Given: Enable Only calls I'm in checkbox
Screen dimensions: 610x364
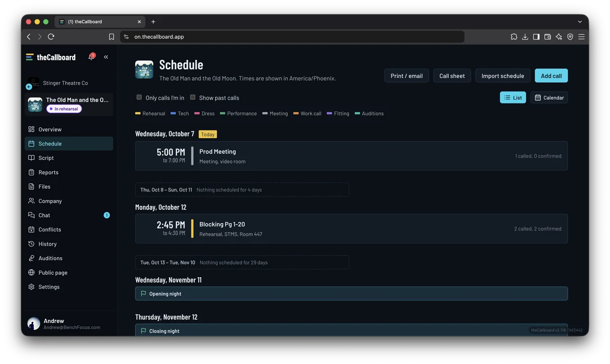Looking at the screenshot, I should 139,97.
